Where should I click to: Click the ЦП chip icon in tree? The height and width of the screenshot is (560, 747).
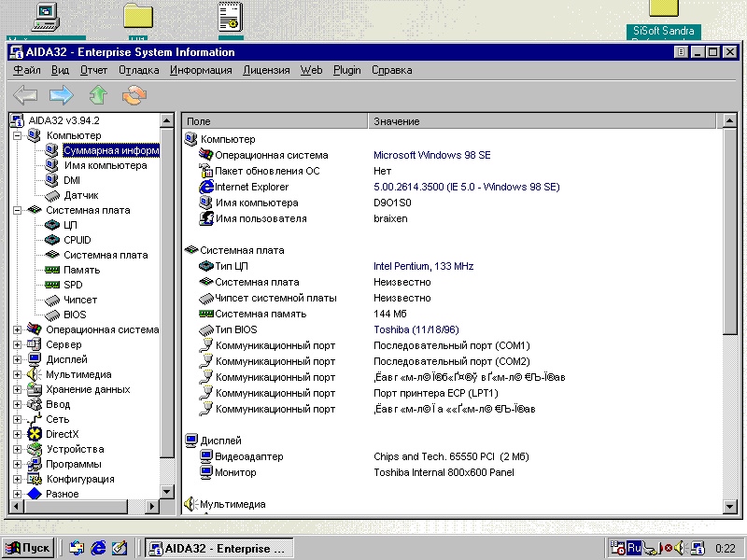tap(52, 225)
